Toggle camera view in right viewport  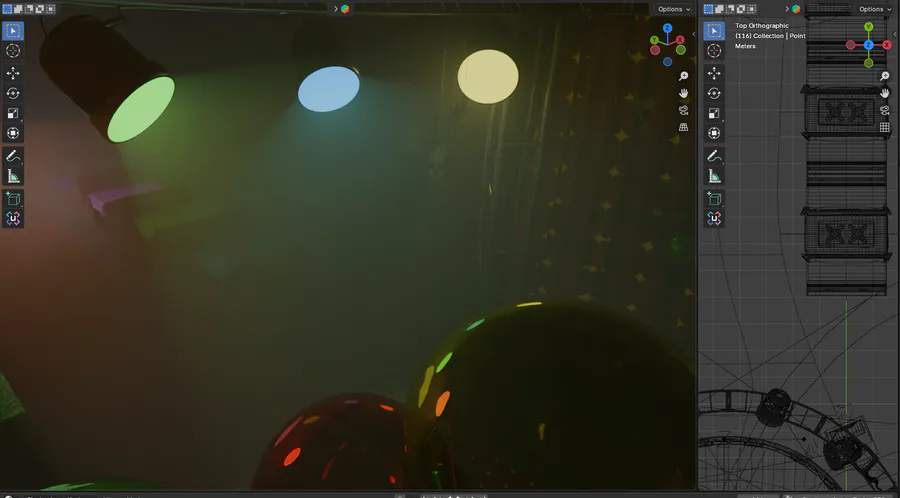click(x=885, y=110)
